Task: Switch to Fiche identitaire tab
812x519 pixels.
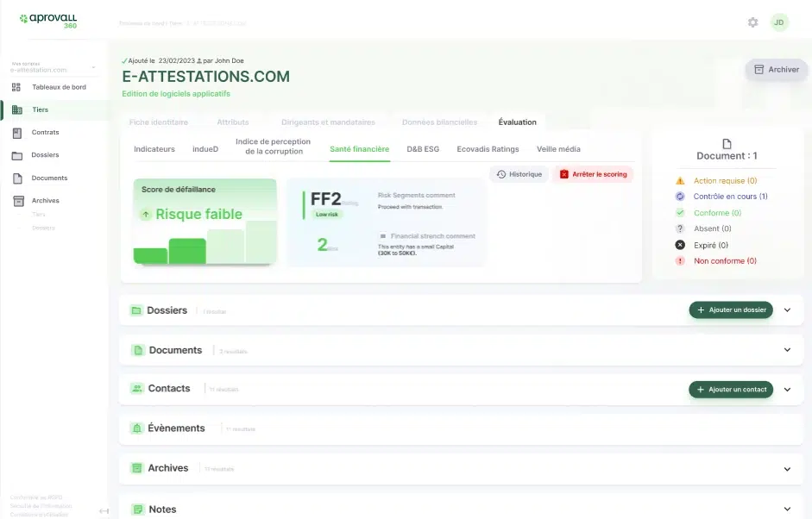Action: pyautogui.click(x=159, y=122)
